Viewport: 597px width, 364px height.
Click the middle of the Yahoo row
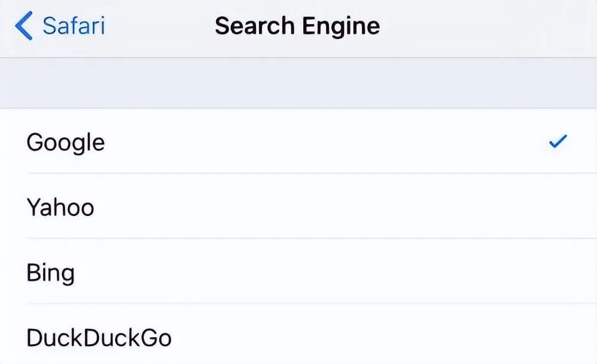[x=298, y=207]
